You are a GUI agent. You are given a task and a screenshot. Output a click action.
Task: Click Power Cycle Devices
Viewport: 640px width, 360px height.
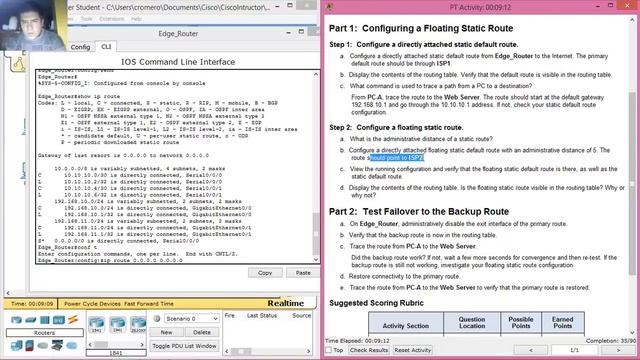pyautogui.click(x=92, y=304)
